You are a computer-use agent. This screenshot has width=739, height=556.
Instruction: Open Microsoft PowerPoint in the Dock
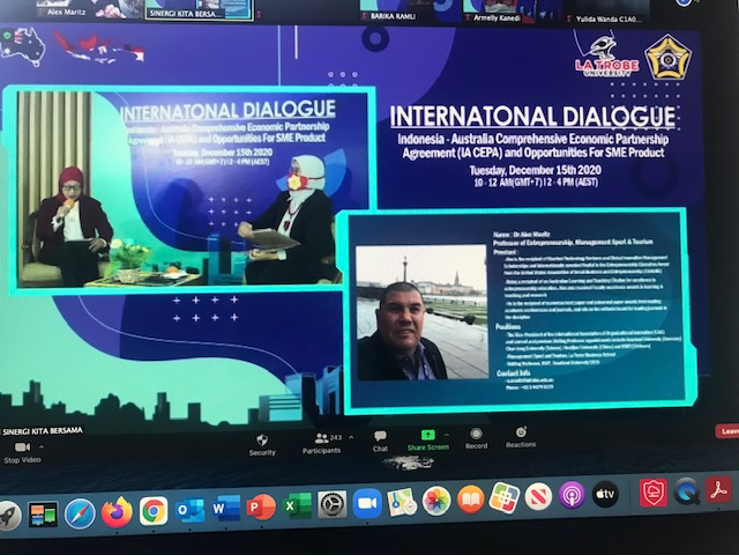pyautogui.click(x=261, y=507)
